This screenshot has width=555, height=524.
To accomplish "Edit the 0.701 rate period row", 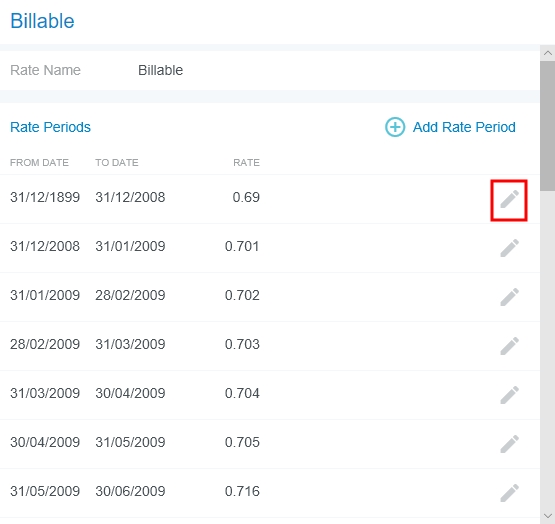I will 509,248.
